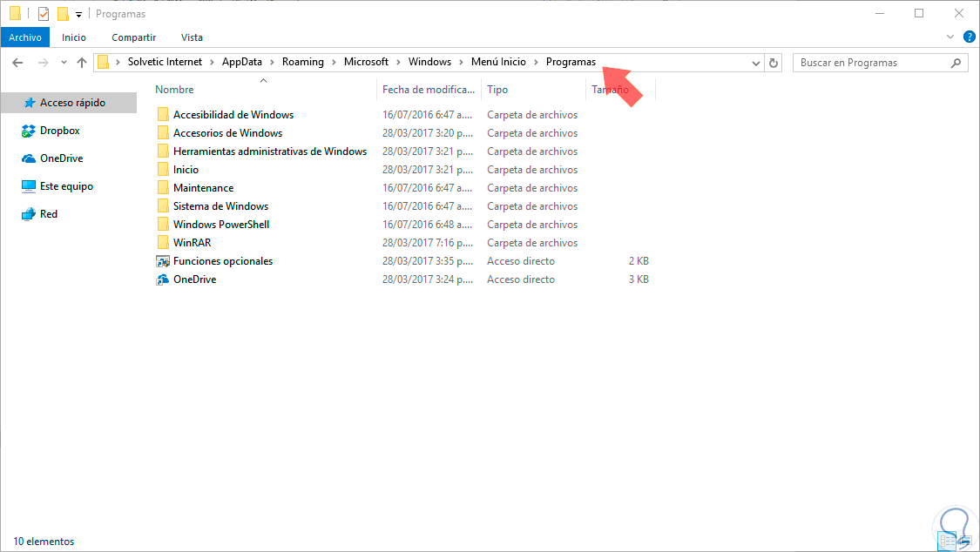Switch to the Vista ribbon tab
Viewport: 980px width, 552px height.
coord(192,37)
